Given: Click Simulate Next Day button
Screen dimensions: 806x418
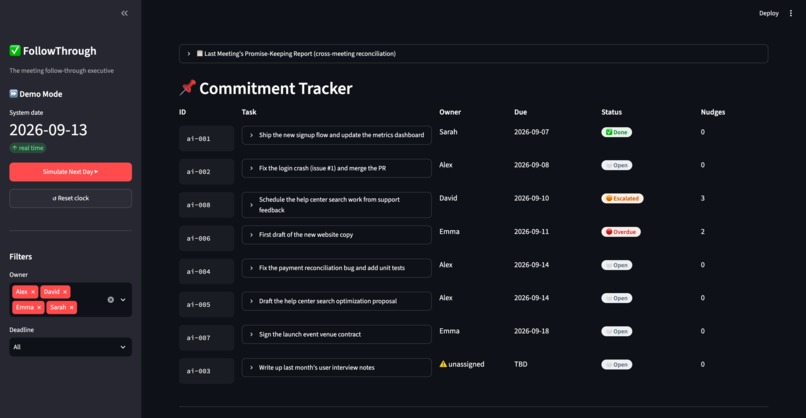Looking at the screenshot, I should coord(70,172).
